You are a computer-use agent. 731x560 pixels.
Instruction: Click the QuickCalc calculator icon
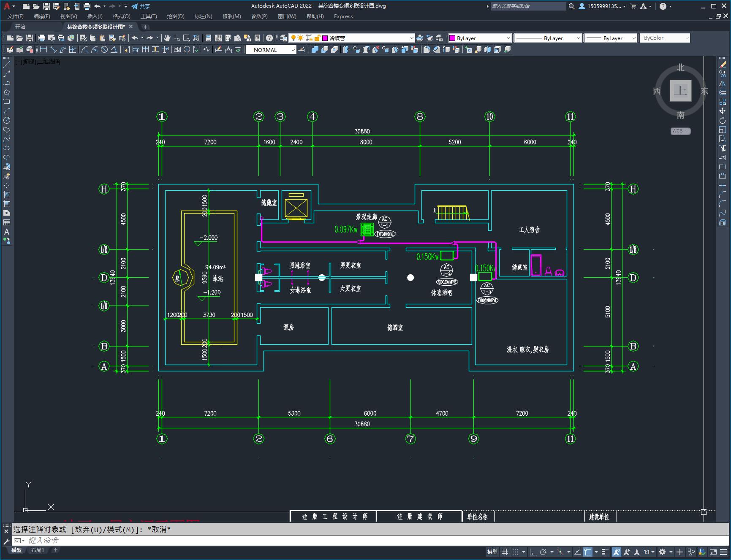pyautogui.click(x=257, y=38)
